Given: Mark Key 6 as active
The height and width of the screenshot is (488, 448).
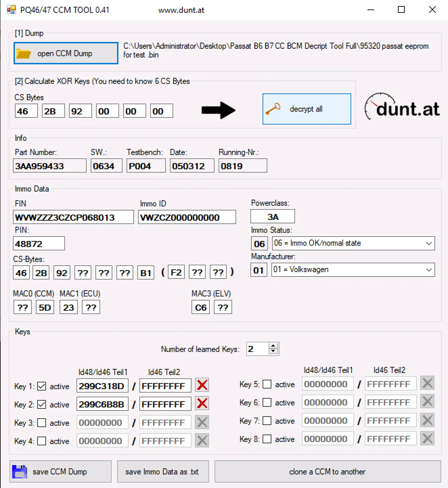Looking at the screenshot, I should tap(267, 402).
